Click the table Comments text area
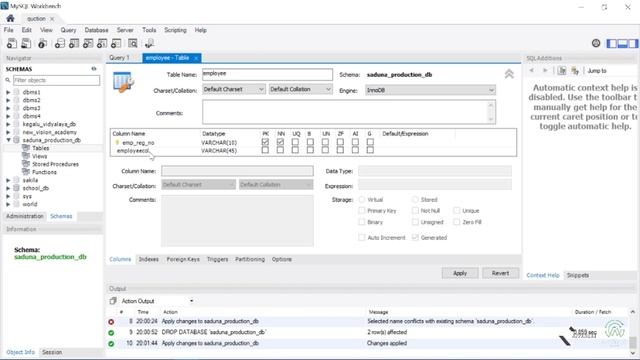Viewport: 640px width, 360px height. click(349, 112)
